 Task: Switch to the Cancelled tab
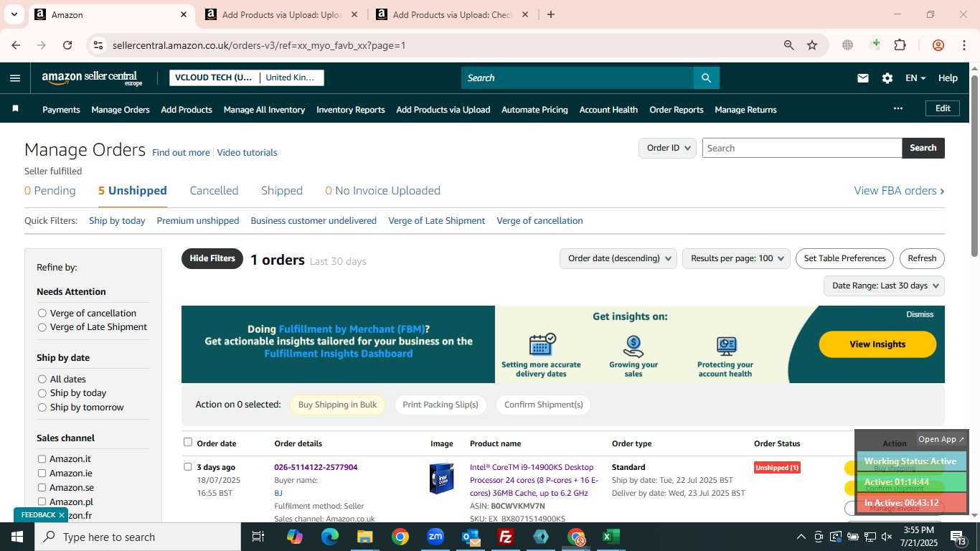(x=214, y=191)
